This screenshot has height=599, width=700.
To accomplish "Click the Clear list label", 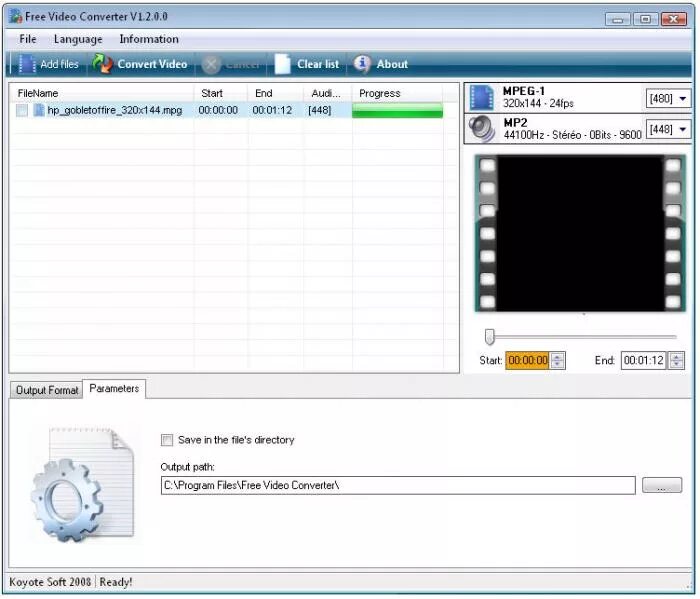I will pos(318,64).
